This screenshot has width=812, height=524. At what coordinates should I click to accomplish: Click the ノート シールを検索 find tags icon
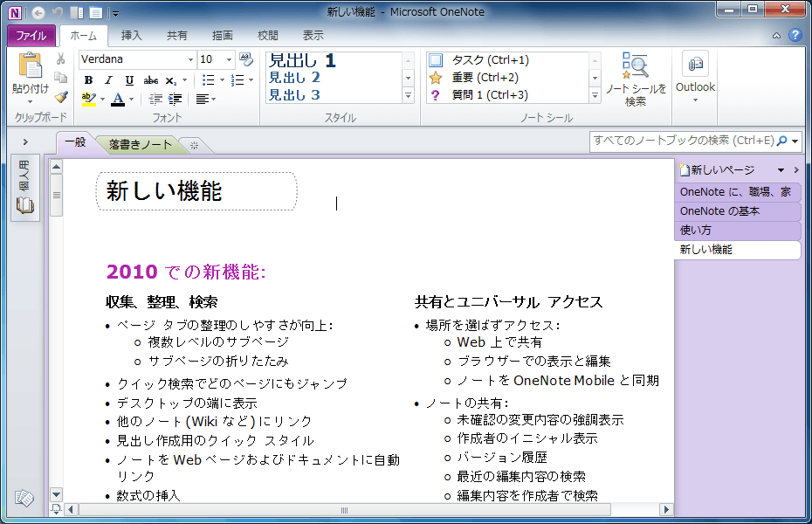(635, 65)
